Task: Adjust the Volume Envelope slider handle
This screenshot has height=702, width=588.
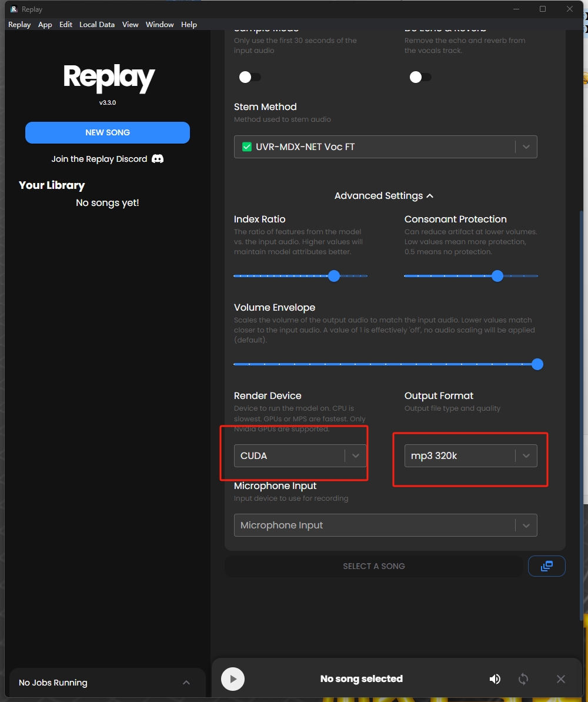Action: pos(537,364)
